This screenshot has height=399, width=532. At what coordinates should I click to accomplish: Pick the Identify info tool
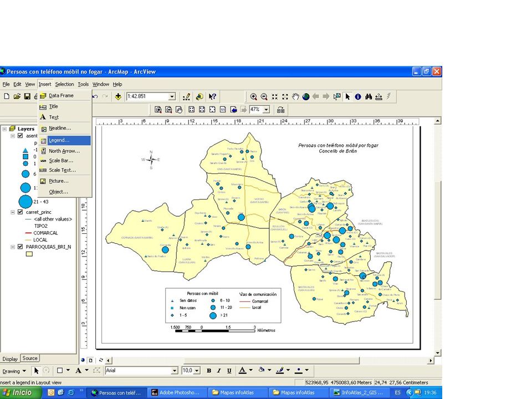(358, 96)
